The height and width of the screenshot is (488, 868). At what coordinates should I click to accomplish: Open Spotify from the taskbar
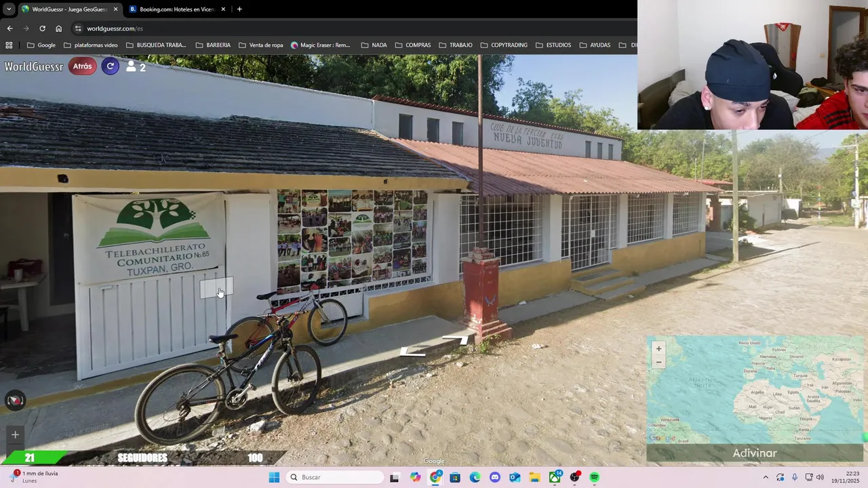pos(595,477)
